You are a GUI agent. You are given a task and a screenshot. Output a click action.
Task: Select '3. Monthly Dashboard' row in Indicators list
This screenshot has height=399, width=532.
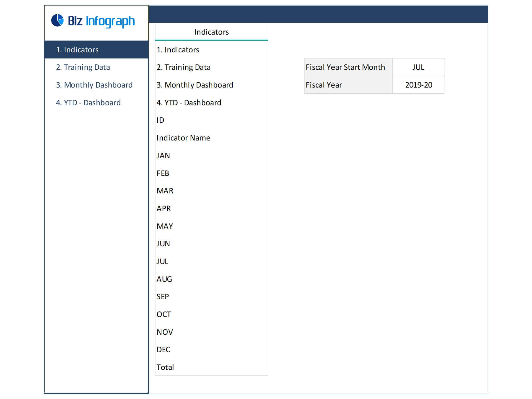click(211, 85)
